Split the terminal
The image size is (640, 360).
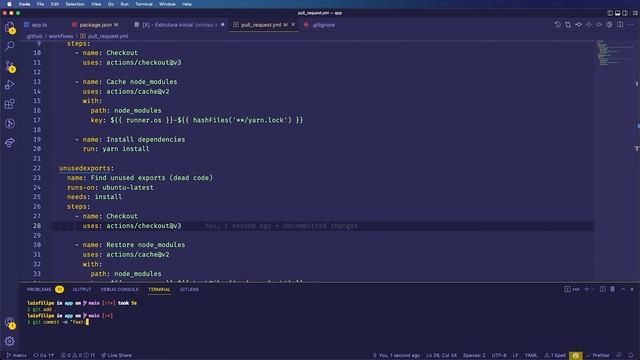pos(603,289)
